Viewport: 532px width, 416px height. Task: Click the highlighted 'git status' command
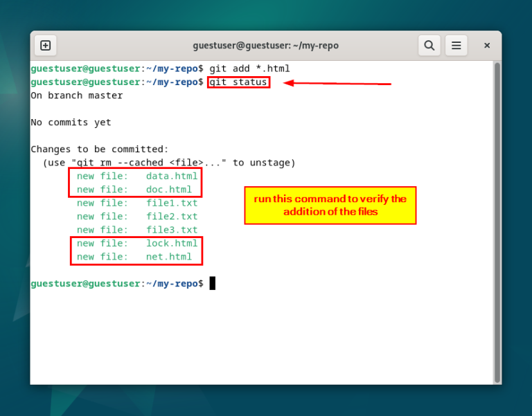tap(238, 82)
